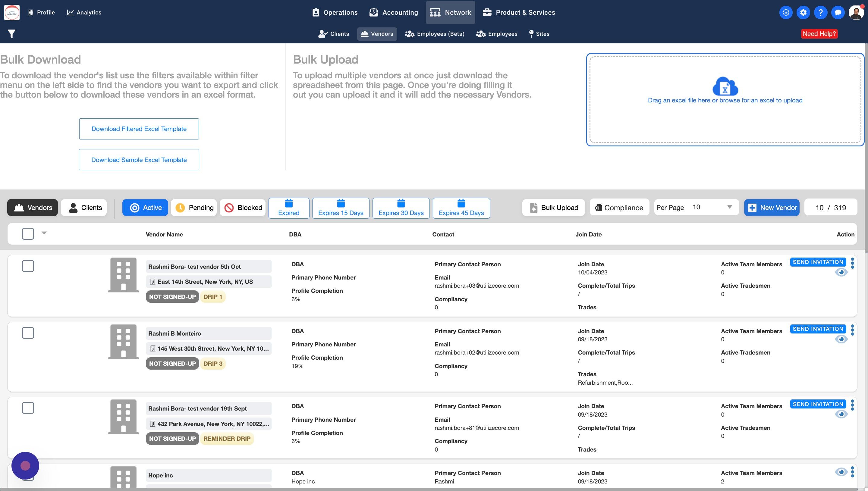The image size is (868, 491).
Task: Switch to the Sites tab
Action: pyautogui.click(x=539, y=34)
